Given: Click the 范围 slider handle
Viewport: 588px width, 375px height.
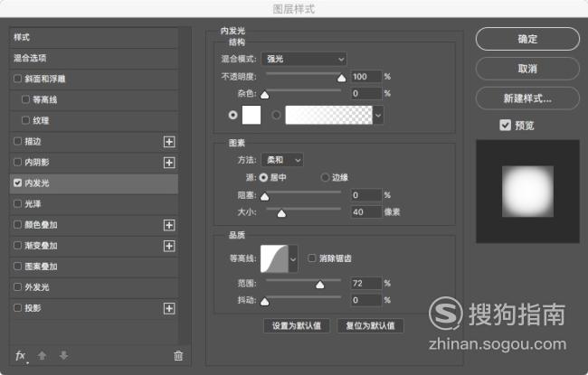Looking at the screenshot, I should (320, 285).
